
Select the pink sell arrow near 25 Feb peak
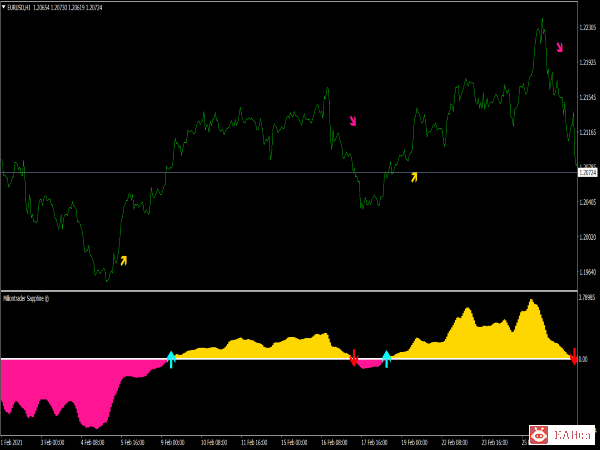click(x=559, y=47)
